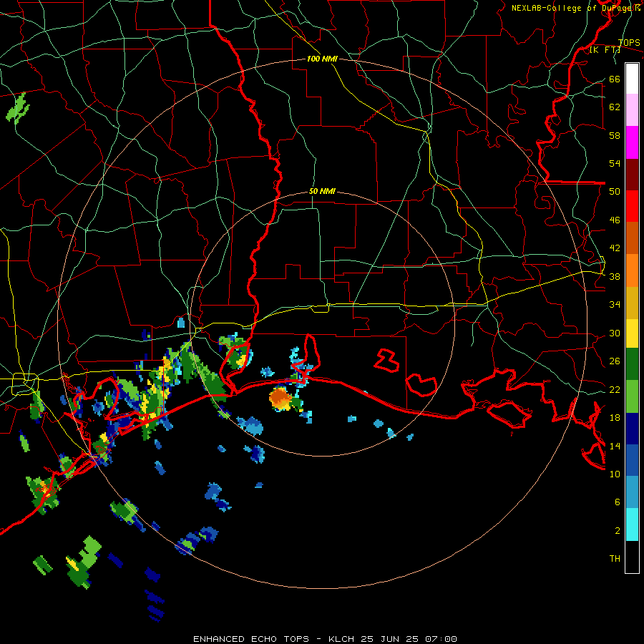Click the ENHANCED ECHO TOPS caption
Screen dimensions: 644x644
pyautogui.click(x=325, y=639)
